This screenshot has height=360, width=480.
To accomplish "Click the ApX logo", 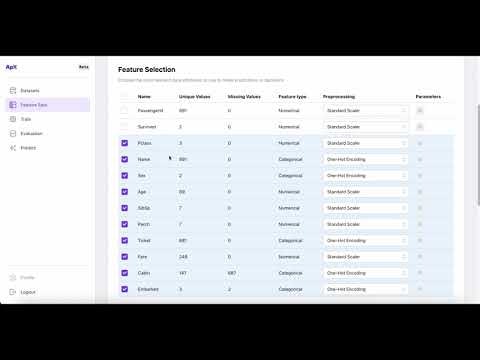I will click(x=11, y=67).
